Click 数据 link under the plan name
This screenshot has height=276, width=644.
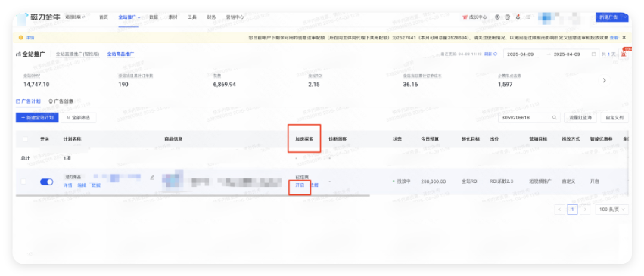pos(95,185)
